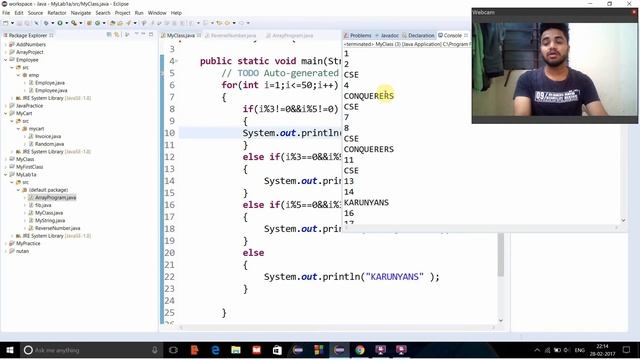Click the Search flashlight toolbar icon
The image size is (640, 360).
coord(129,23)
